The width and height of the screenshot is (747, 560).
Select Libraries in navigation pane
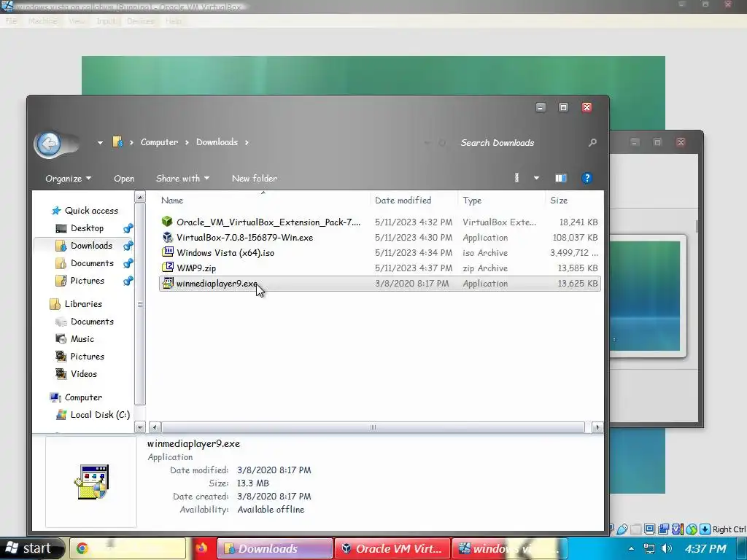[x=83, y=304]
